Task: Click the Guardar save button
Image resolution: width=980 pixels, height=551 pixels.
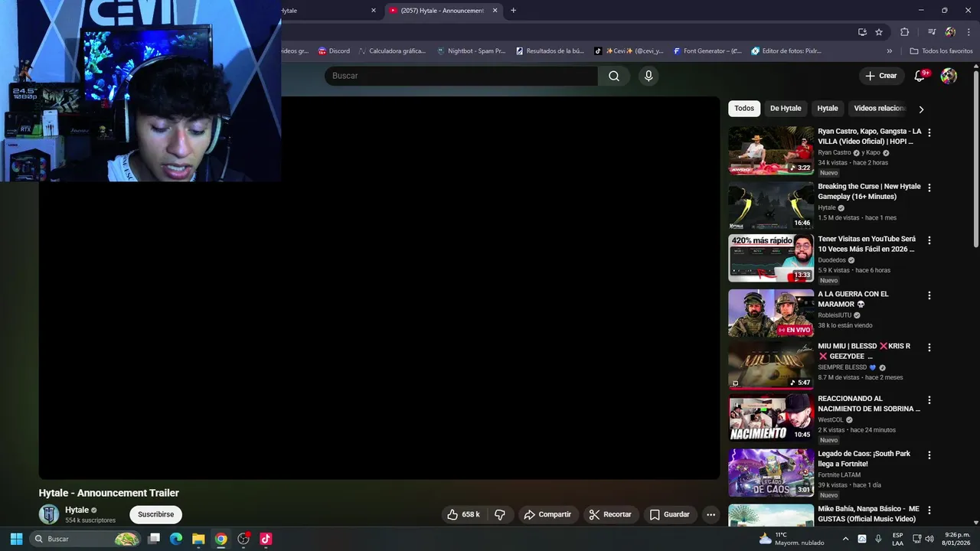Action: click(x=670, y=514)
